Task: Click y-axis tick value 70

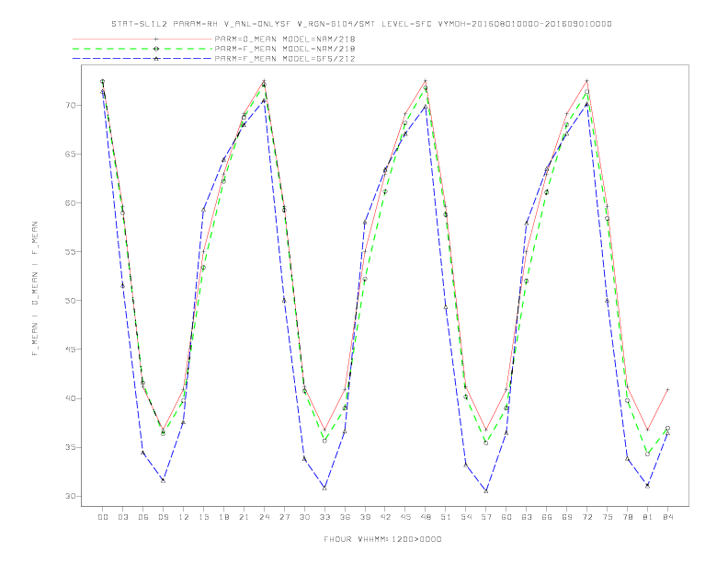Action: click(70, 106)
